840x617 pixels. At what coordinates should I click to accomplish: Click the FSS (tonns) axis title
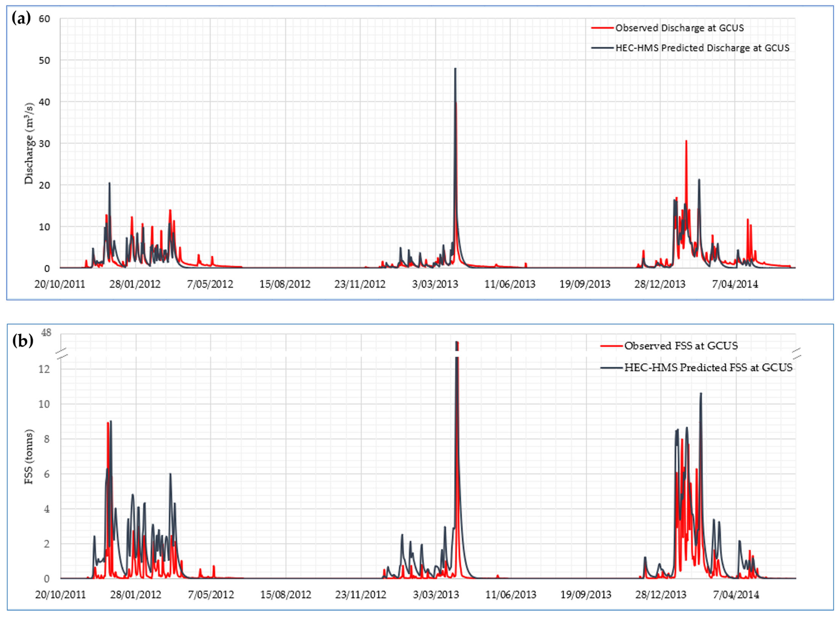pos(29,457)
